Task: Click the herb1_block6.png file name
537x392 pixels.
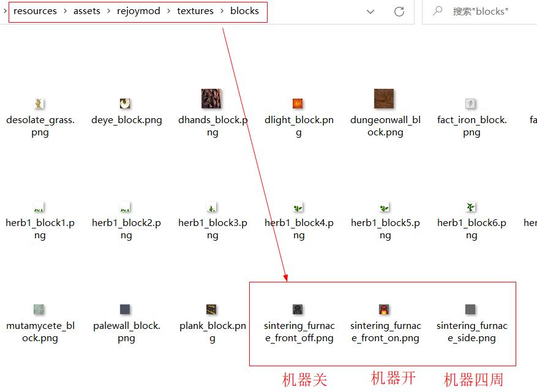Action: 471,229
